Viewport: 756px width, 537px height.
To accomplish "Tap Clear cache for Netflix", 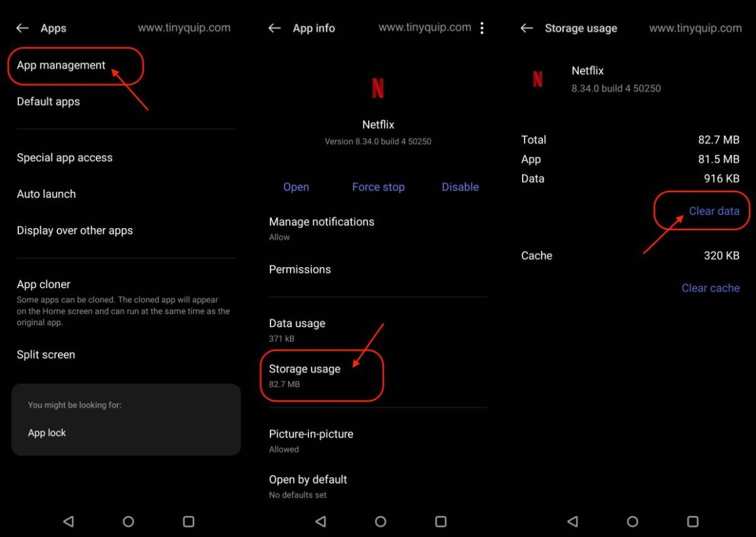I will coord(710,288).
